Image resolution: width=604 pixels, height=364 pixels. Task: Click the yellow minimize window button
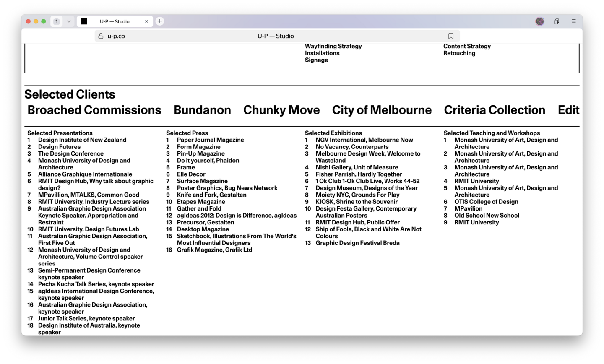36,21
